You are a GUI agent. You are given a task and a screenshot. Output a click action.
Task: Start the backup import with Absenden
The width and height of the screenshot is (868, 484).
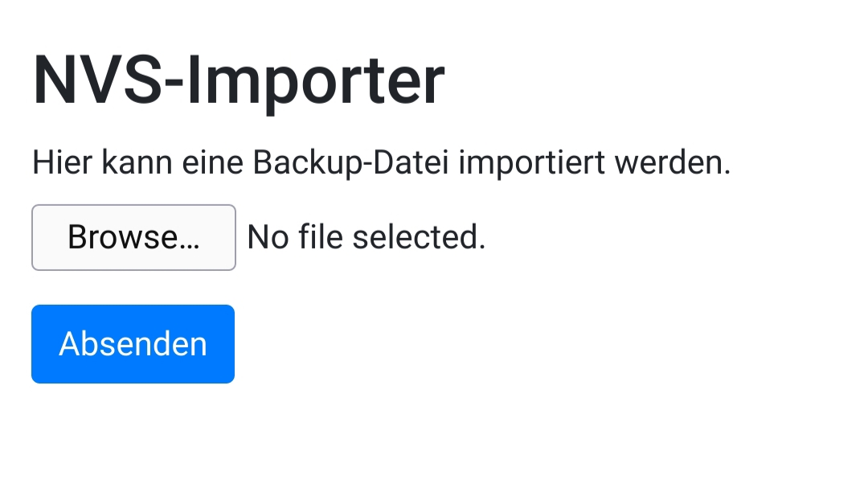133,344
